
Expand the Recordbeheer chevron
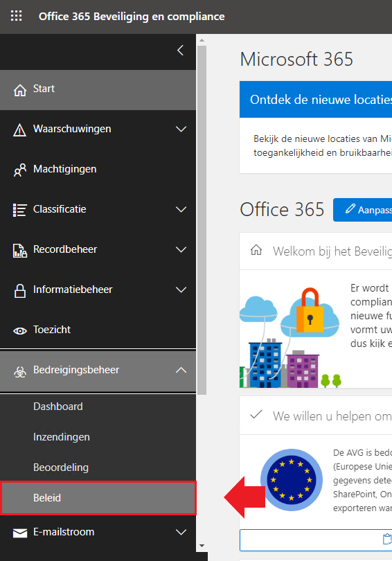coord(181,249)
